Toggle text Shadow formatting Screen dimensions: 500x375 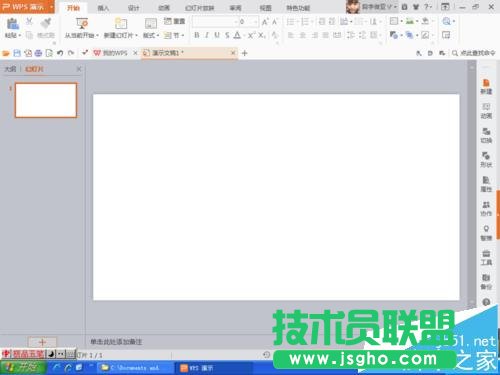(x=227, y=35)
